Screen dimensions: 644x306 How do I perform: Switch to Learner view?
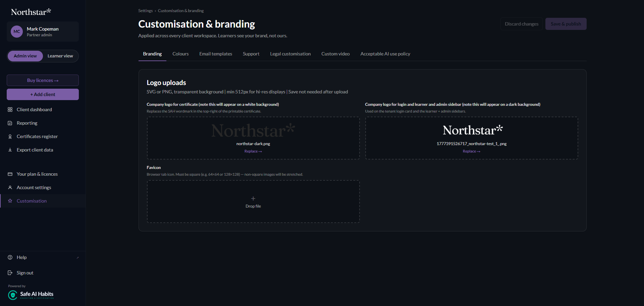[x=60, y=56]
